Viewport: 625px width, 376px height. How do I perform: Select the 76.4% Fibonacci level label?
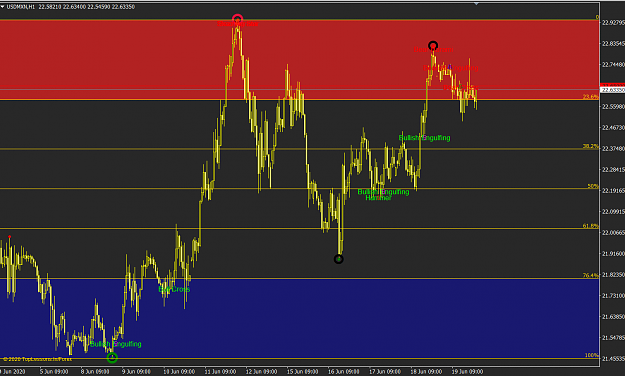click(590, 276)
